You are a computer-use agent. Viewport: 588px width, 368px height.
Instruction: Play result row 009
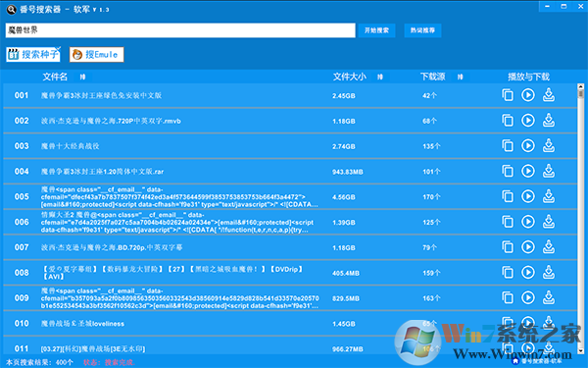coord(528,297)
